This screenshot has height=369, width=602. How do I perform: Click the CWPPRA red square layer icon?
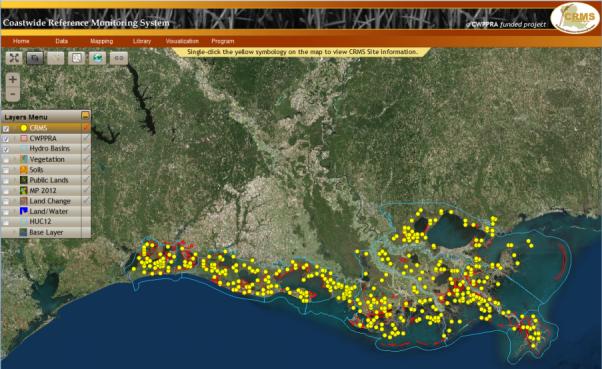[24, 138]
